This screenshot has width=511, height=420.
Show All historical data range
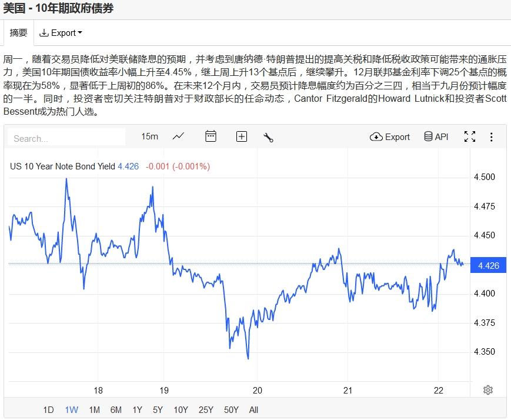coord(253,410)
